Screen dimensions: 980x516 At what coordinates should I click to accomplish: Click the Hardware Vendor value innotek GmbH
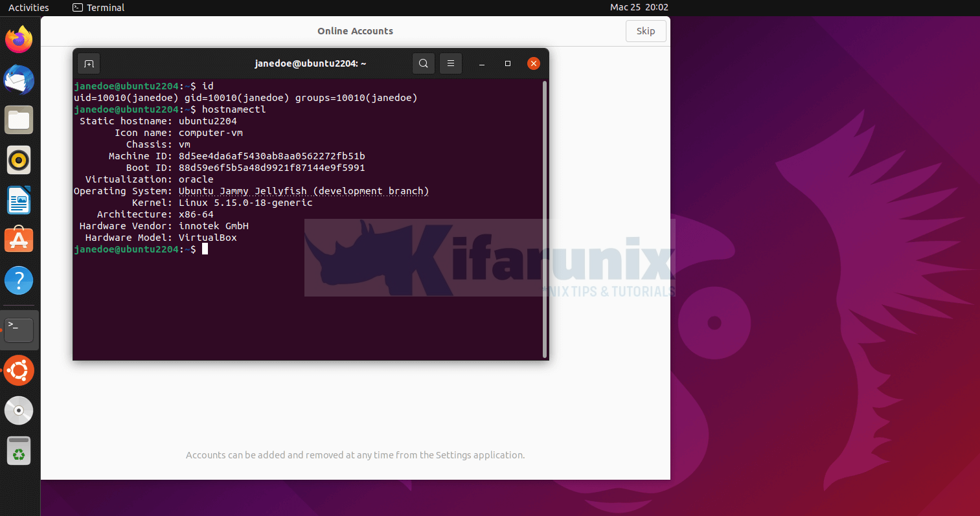[x=214, y=226]
